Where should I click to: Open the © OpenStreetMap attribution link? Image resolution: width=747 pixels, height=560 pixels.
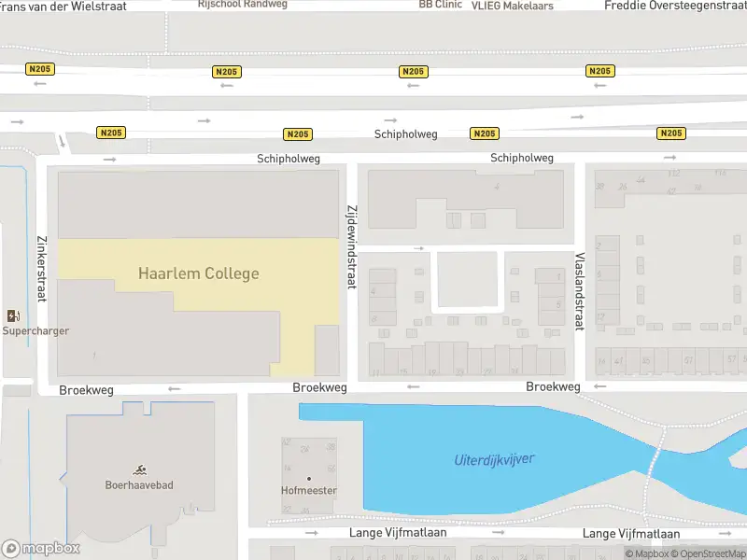(710, 553)
